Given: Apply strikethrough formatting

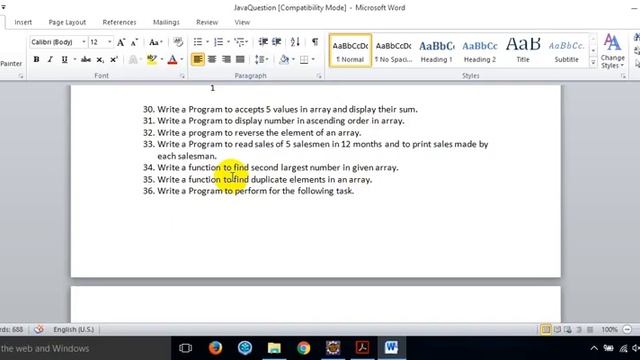Looking at the screenshot, I should pos(86,60).
